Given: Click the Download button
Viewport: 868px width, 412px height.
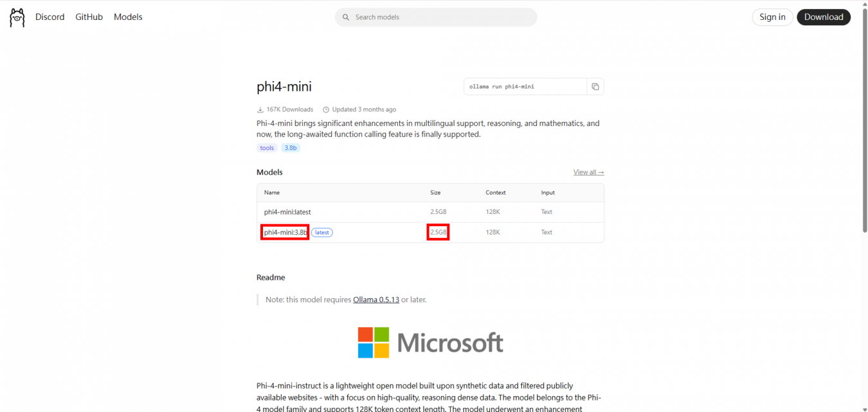Looking at the screenshot, I should (823, 17).
